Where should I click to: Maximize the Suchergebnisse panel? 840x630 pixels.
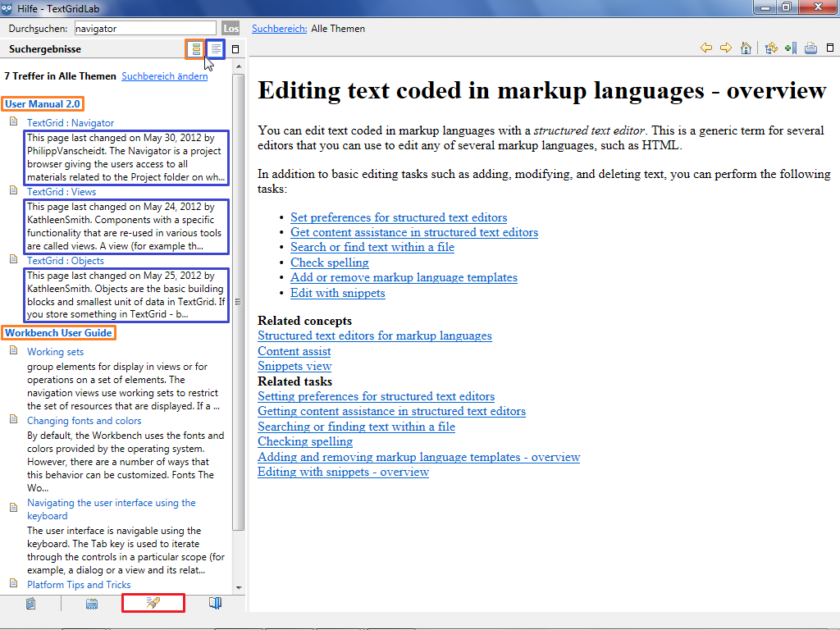click(235, 49)
